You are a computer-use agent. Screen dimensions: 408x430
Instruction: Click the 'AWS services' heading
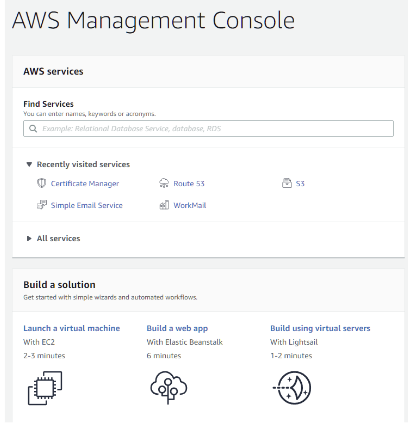53,71
